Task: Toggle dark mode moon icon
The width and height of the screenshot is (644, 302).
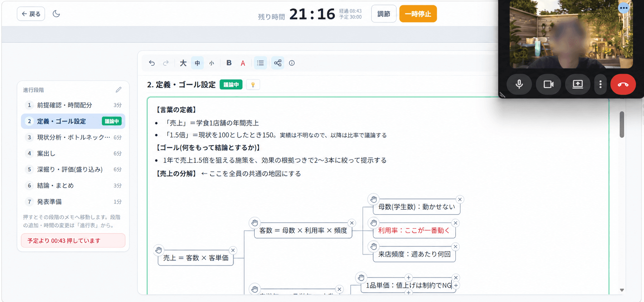Action: 56,14
